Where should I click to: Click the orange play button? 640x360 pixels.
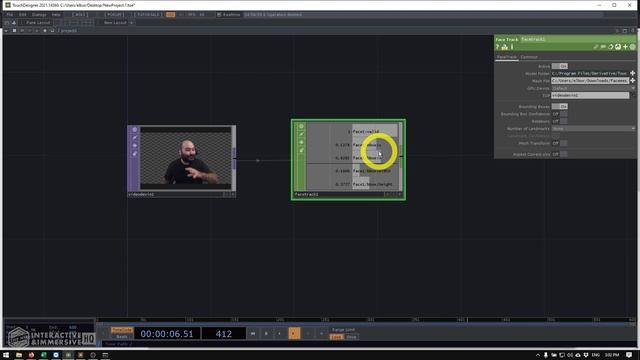coord(294,333)
